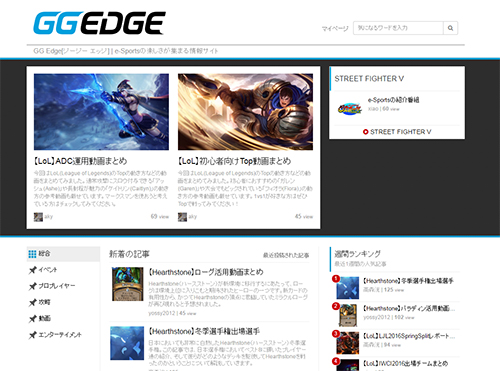Open rank 2 card thumbnail
The width and height of the screenshot is (500, 371).
tap(348, 315)
